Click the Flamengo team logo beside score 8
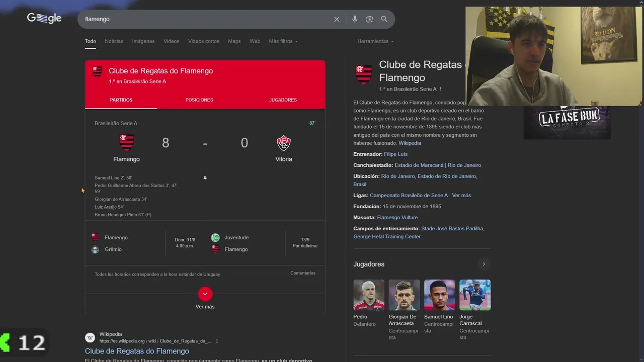This screenshot has width=644, height=362. 126,143
